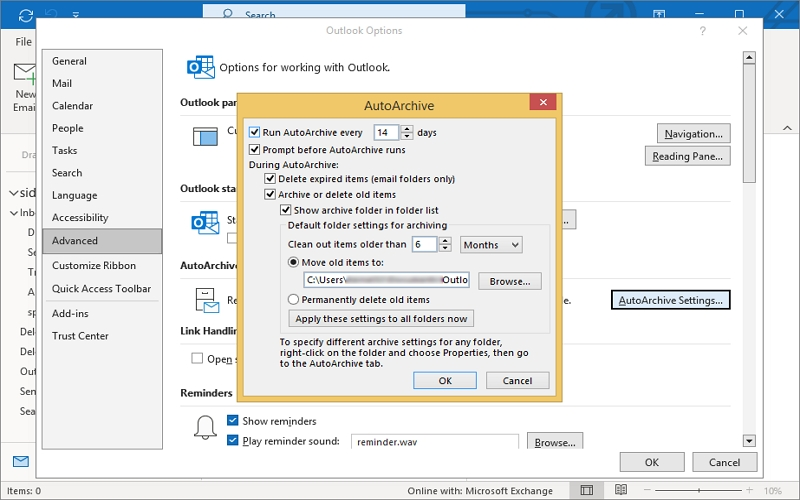Click the zoom in plus button
The height and width of the screenshot is (500, 800).
point(749,490)
